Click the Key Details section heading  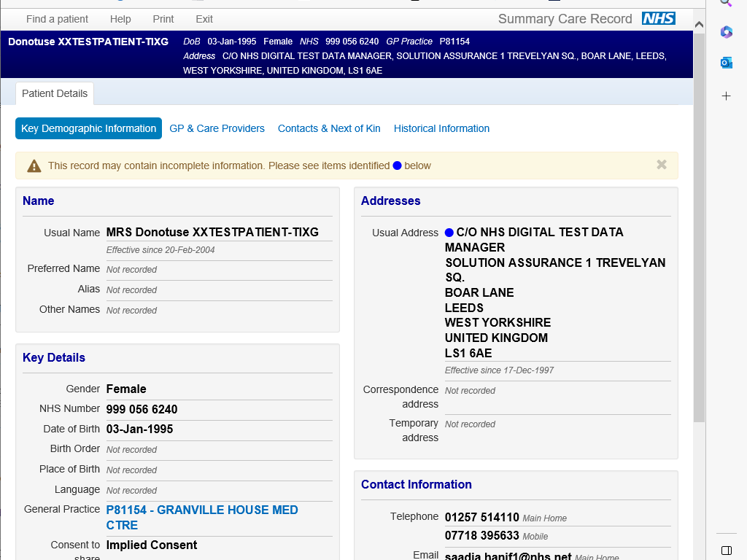54,357
